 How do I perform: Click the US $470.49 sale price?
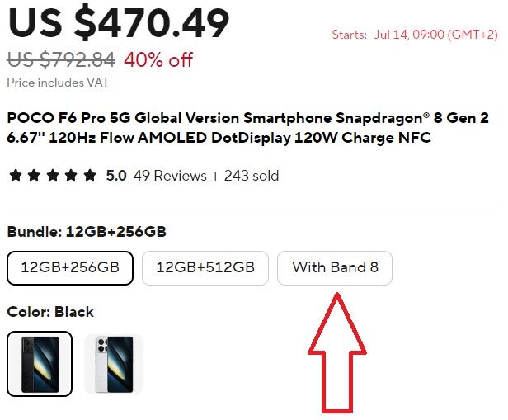118,22
